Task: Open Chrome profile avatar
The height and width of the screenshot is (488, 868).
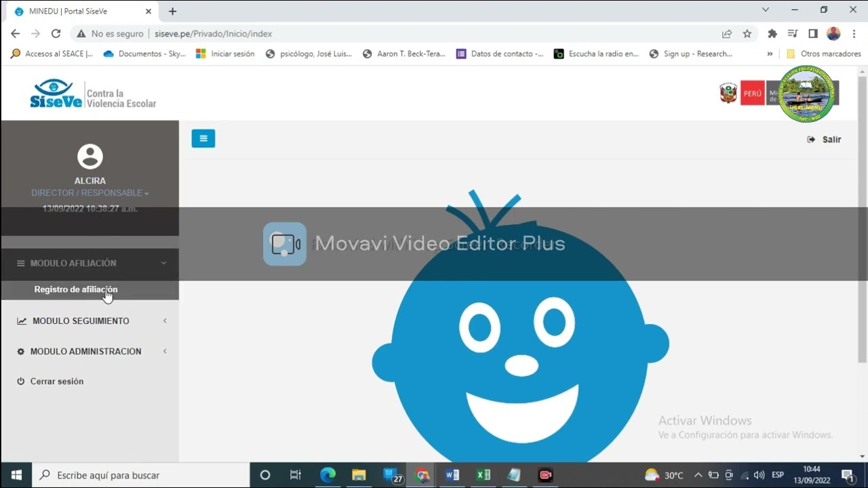Action: click(834, 33)
